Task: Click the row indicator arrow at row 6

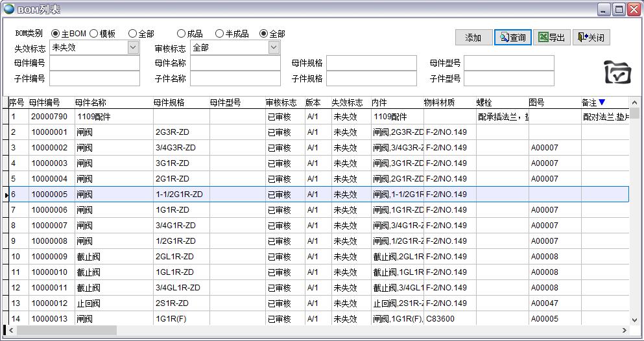Action: pyautogui.click(x=6, y=194)
